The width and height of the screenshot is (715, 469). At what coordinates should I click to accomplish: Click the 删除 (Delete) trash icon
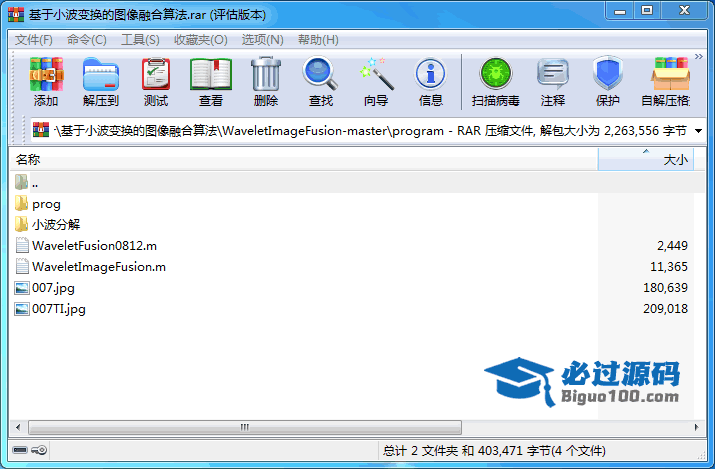click(x=266, y=74)
